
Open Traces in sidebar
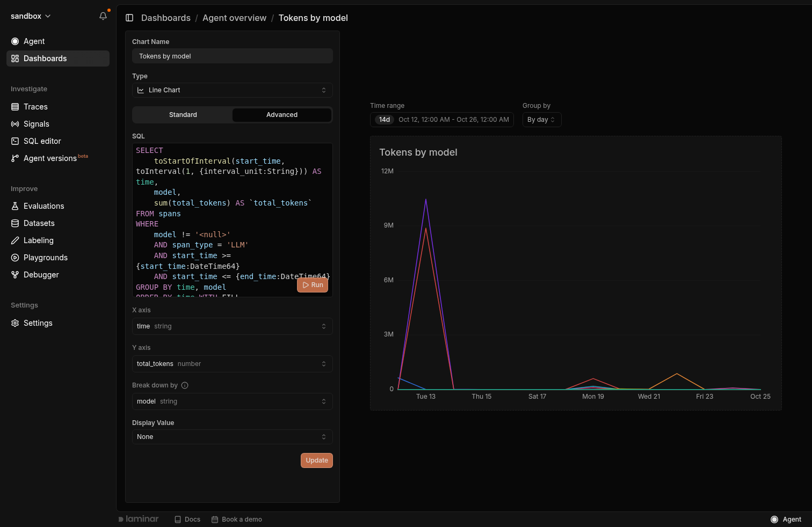pos(58,107)
